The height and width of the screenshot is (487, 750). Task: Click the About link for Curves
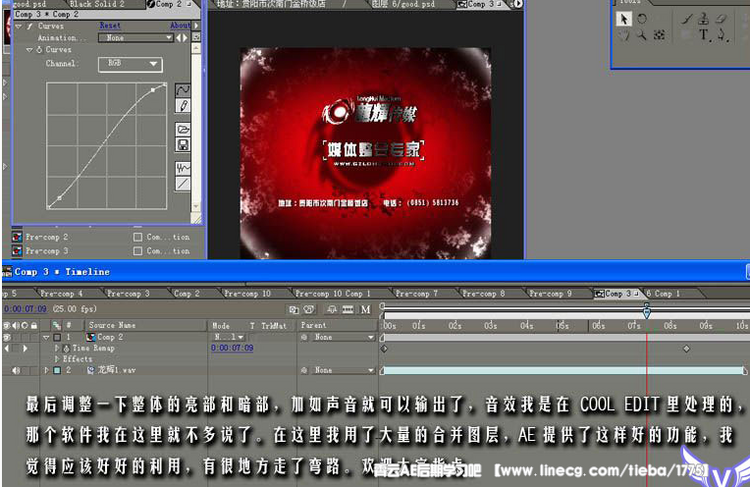click(180, 25)
